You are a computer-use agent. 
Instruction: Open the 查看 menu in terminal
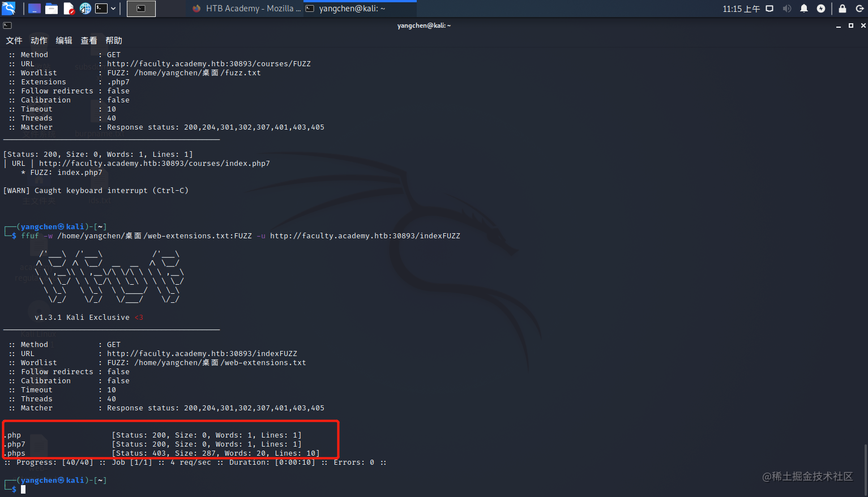(x=88, y=40)
